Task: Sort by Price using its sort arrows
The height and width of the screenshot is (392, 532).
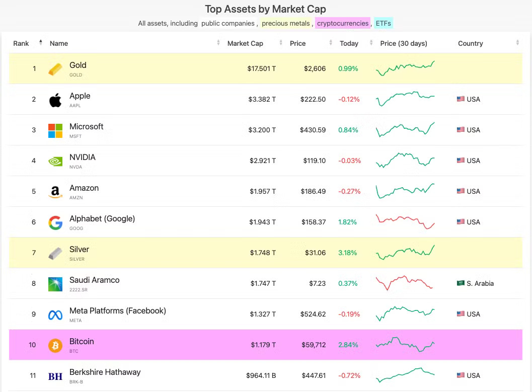Action: tap(331, 43)
